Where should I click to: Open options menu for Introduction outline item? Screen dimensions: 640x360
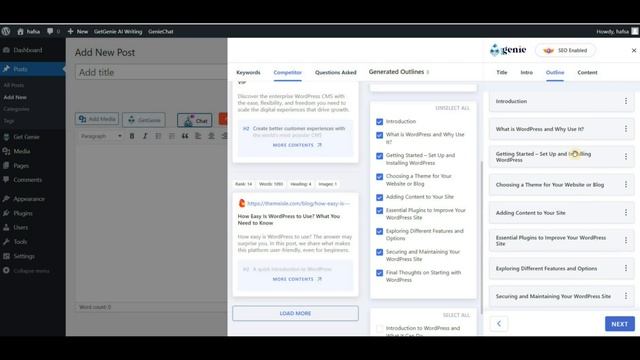[x=626, y=101]
